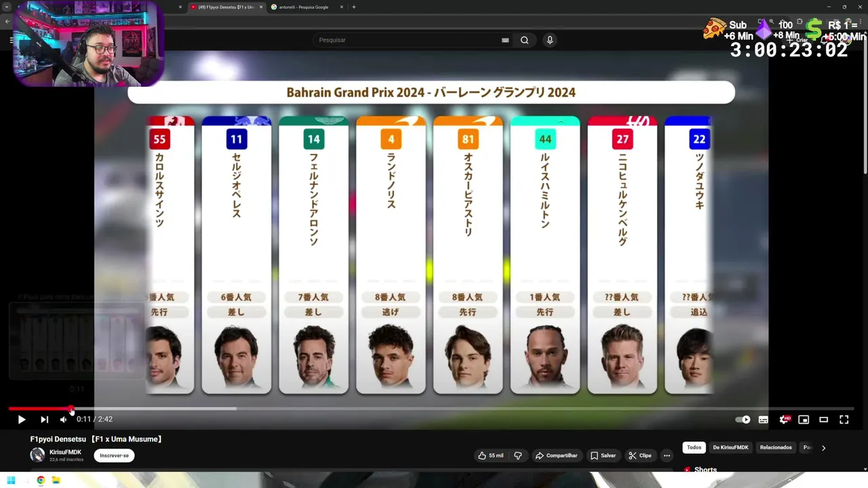The image size is (868, 488).
Task: Select Relacionados filter chip
Action: coord(776,447)
